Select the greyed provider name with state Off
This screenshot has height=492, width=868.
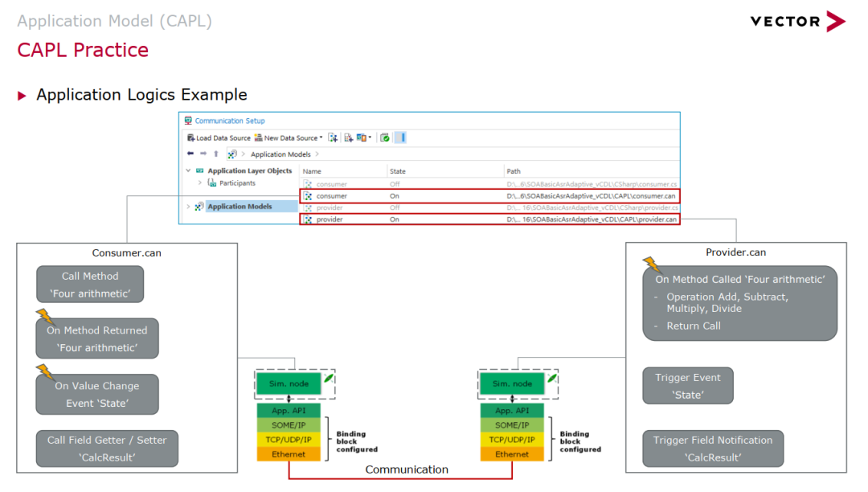tap(330, 208)
